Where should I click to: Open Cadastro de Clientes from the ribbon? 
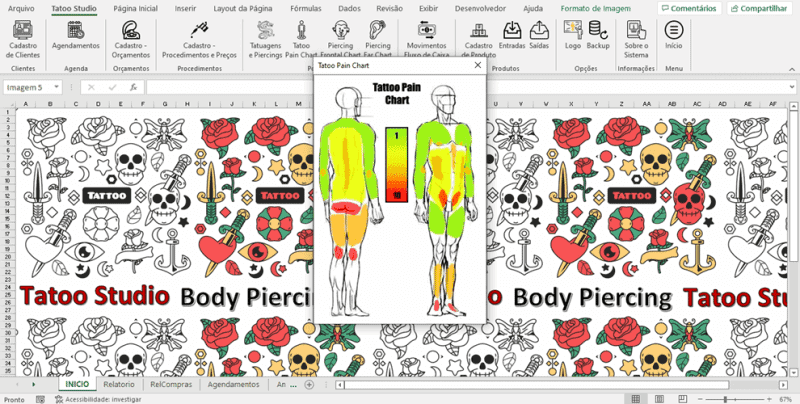click(24, 40)
